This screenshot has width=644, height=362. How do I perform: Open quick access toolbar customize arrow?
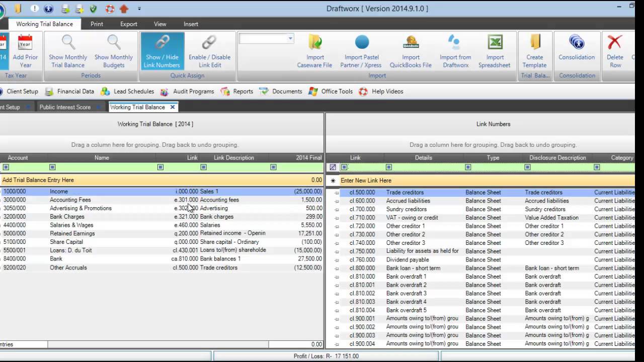coord(139,9)
